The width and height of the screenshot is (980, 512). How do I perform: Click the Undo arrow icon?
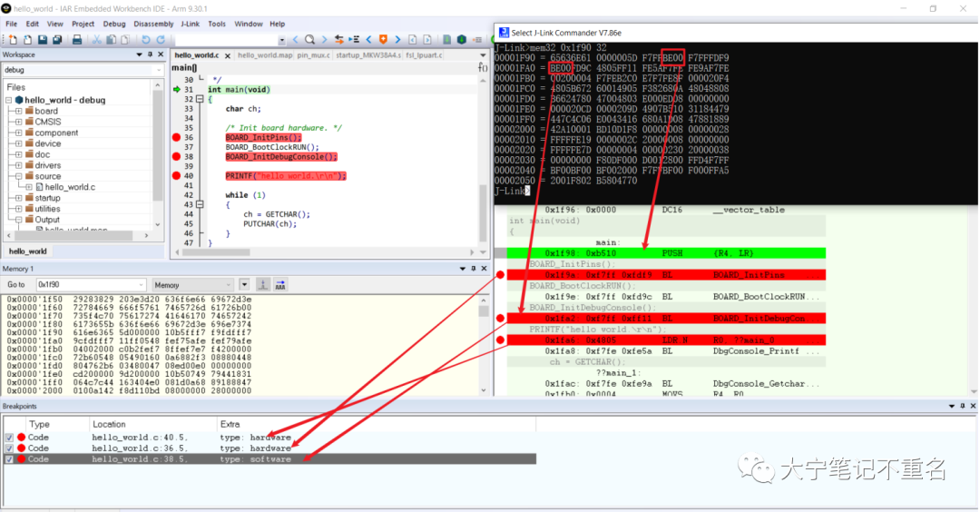145,39
